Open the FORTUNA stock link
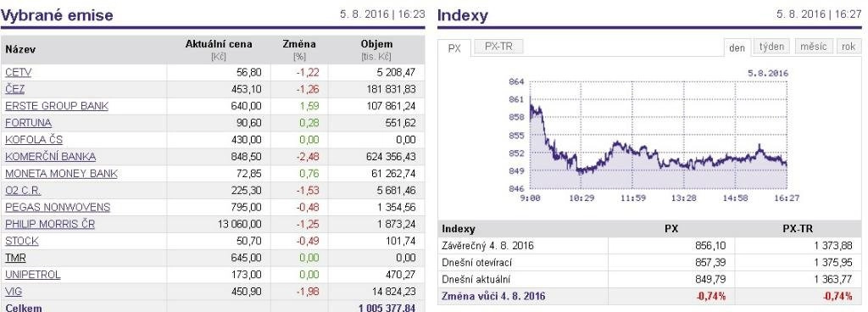Viewport: 868px width, 312px height. [x=28, y=123]
